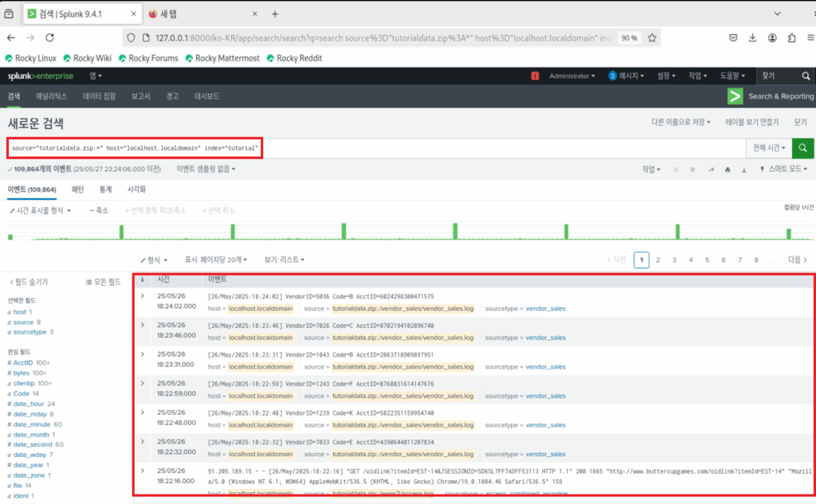This screenshot has width=816, height=504.
Task: Expand the 18:22:16.000 event row
Action: pyautogui.click(x=142, y=471)
